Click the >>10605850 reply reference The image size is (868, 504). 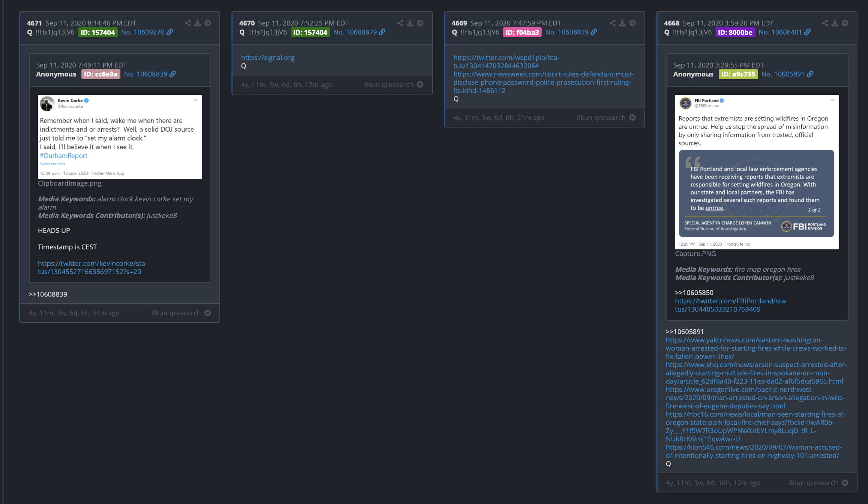694,292
